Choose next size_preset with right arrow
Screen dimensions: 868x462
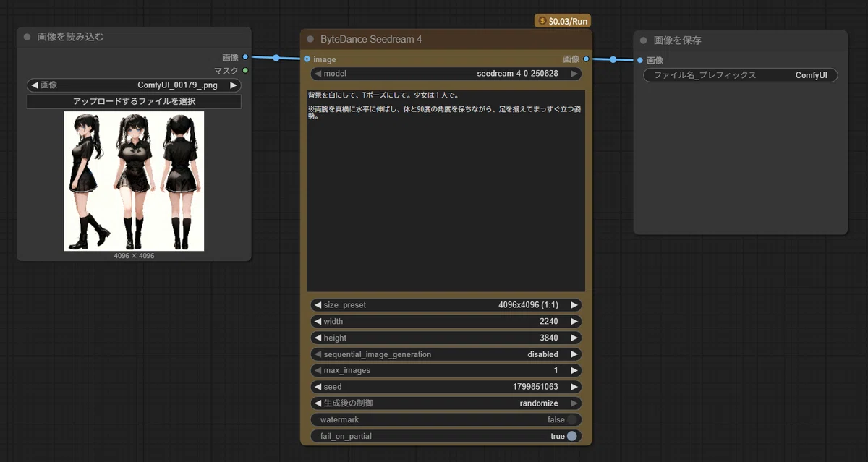[574, 305]
